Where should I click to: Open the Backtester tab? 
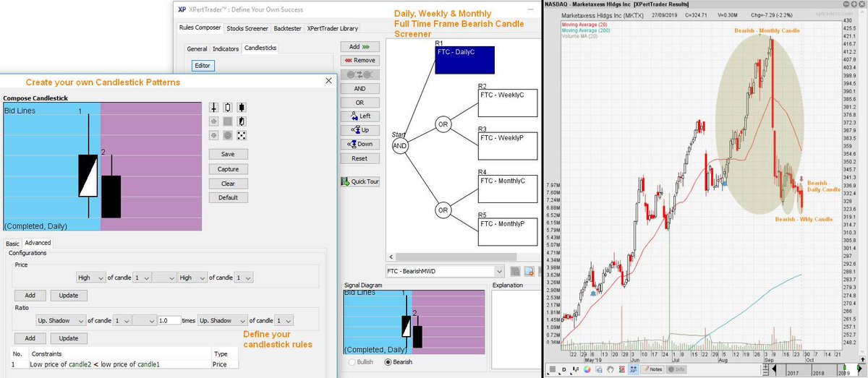(x=287, y=28)
